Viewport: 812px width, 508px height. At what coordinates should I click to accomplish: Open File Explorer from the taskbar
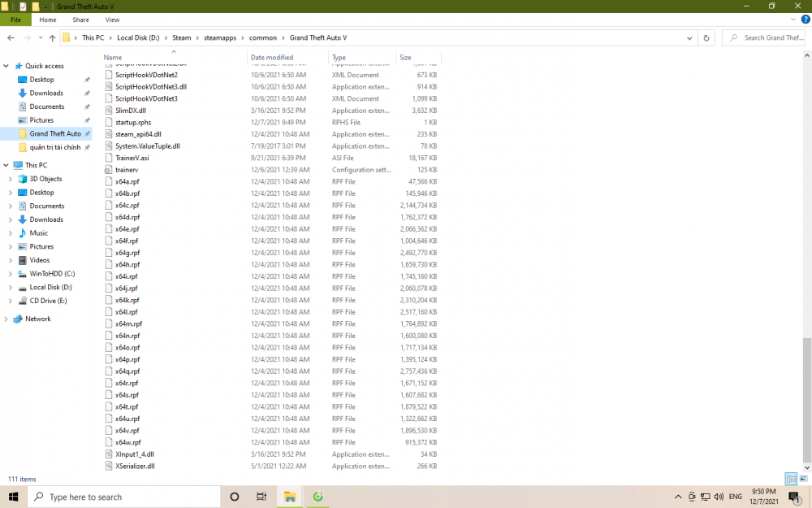pyautogui.click(x=289, y=497)
